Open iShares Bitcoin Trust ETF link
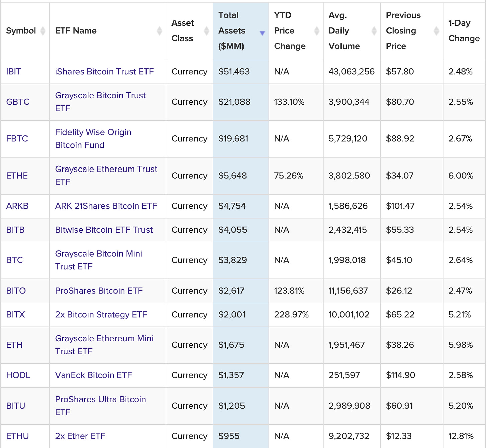The image size is (487, 448). click(x=104, y=72)
